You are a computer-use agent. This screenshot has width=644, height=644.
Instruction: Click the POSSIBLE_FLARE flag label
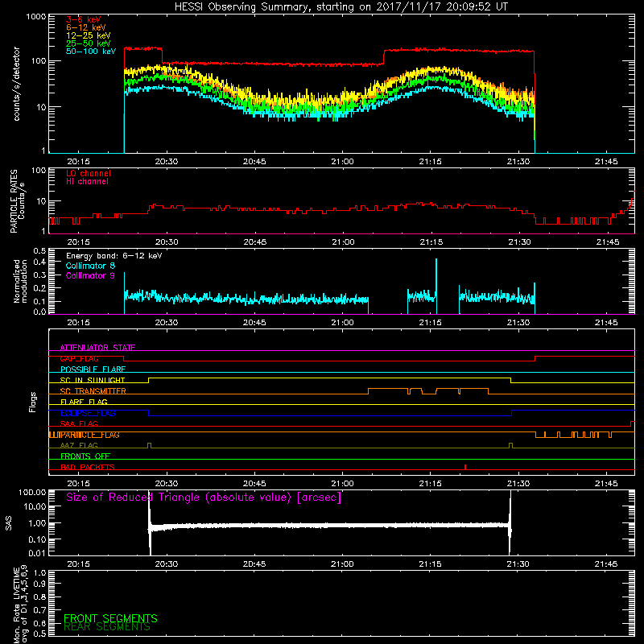coord(93,369)
